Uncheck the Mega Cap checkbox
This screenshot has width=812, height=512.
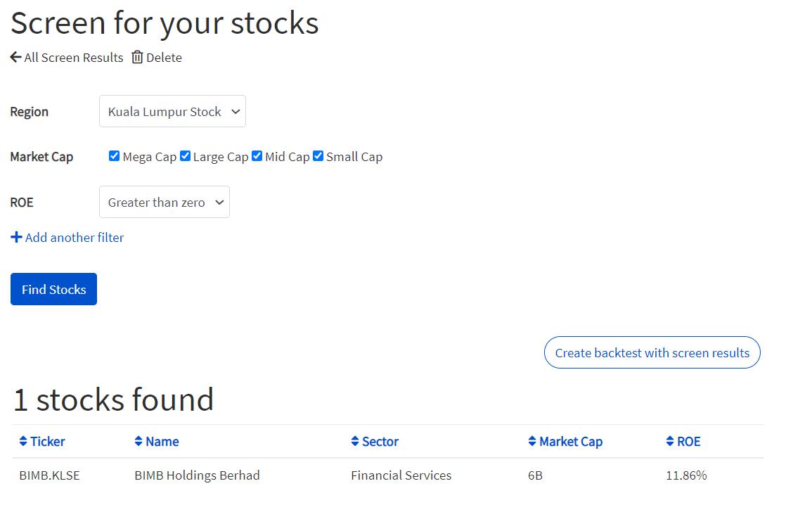pos(114,156)
